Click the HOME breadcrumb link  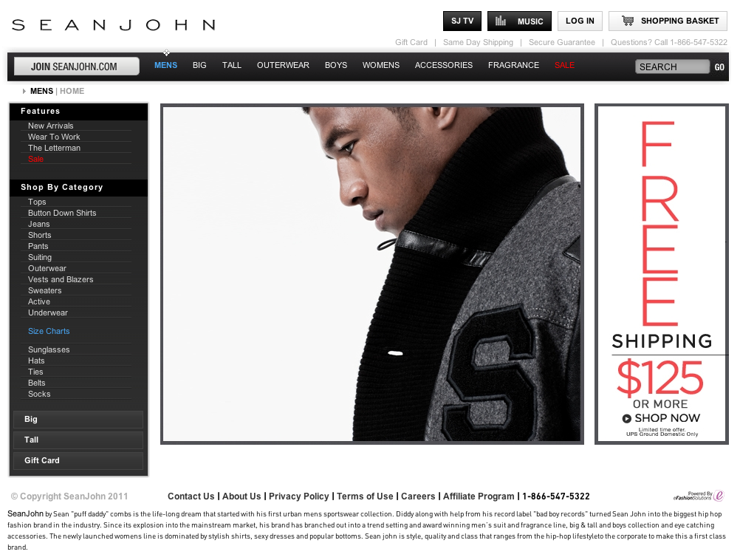point(72,91)
